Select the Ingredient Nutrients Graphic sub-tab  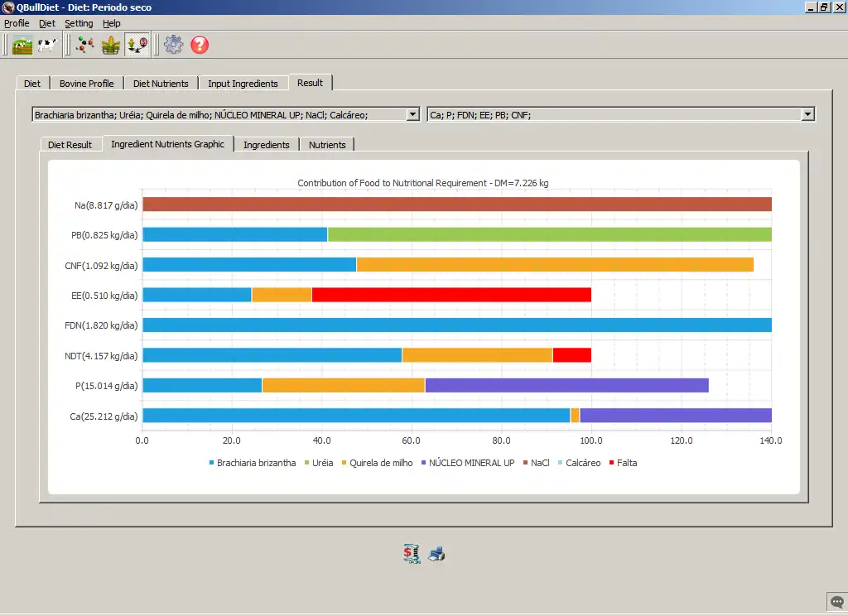click(167, 144)
